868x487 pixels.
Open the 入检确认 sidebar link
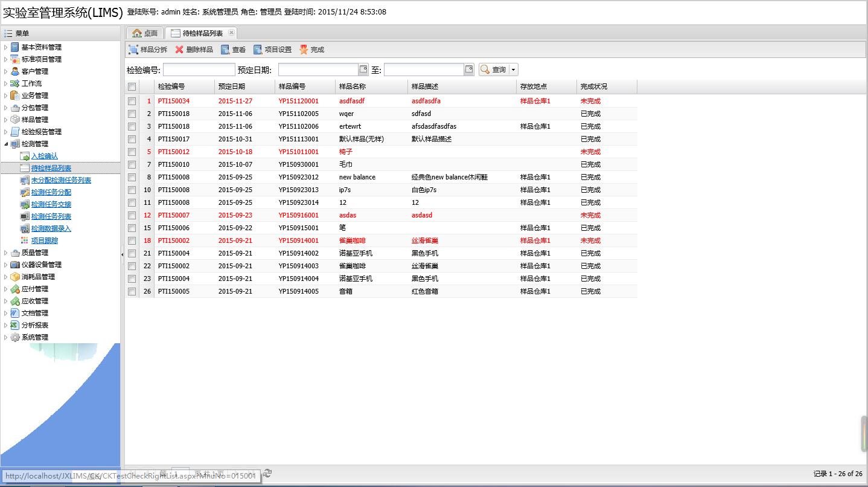pos(44,156)
